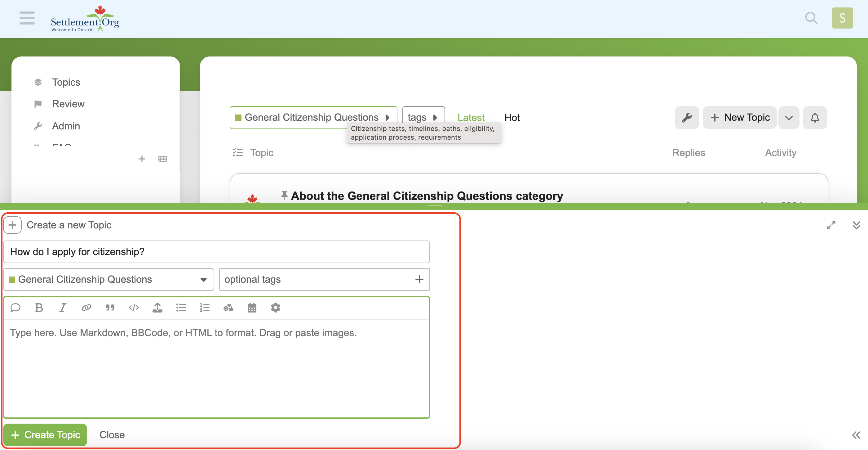
Task: Expand the tags filter dropdown
Action: coord(423,117)
